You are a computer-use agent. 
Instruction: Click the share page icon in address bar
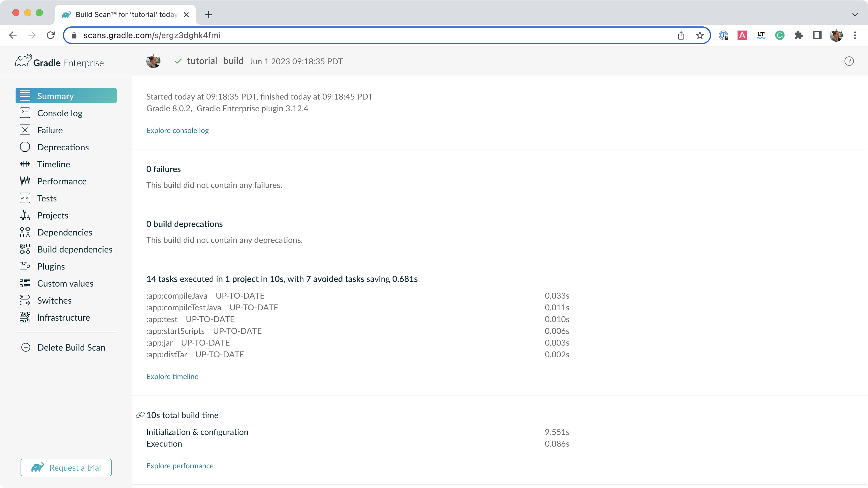point(681,35)
